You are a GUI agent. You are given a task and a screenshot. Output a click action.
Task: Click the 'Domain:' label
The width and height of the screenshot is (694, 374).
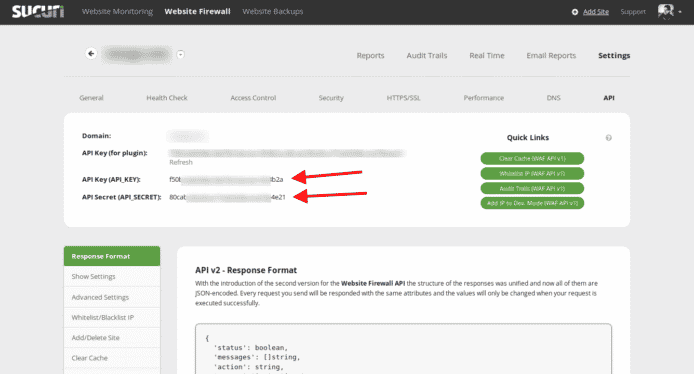(x=96, y=136)
